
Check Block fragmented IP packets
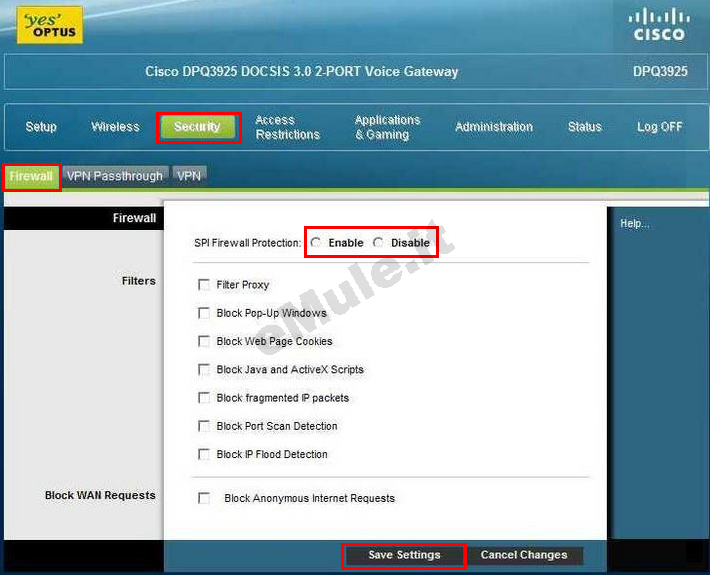pyautogui.click(x=204, y=398)
